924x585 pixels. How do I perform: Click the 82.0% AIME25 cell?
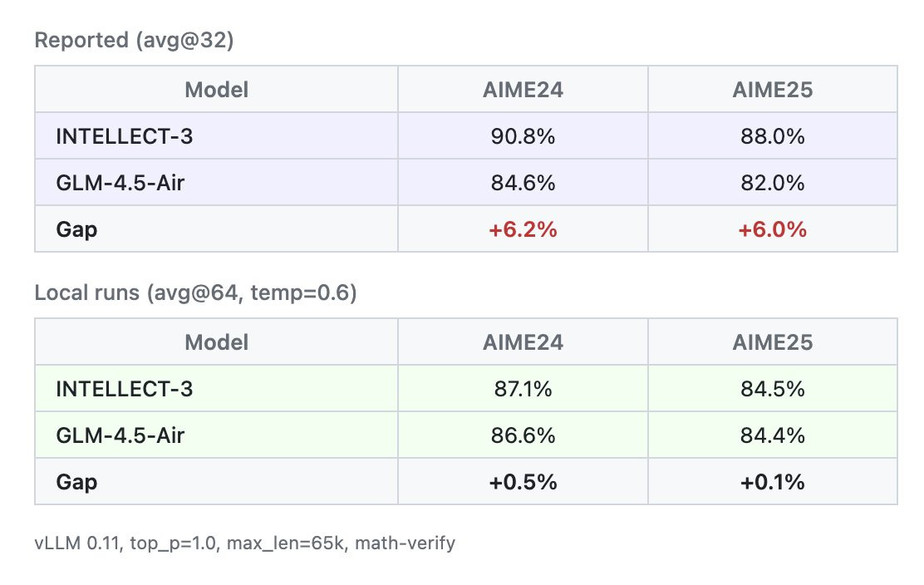click(x=772, y=182)
